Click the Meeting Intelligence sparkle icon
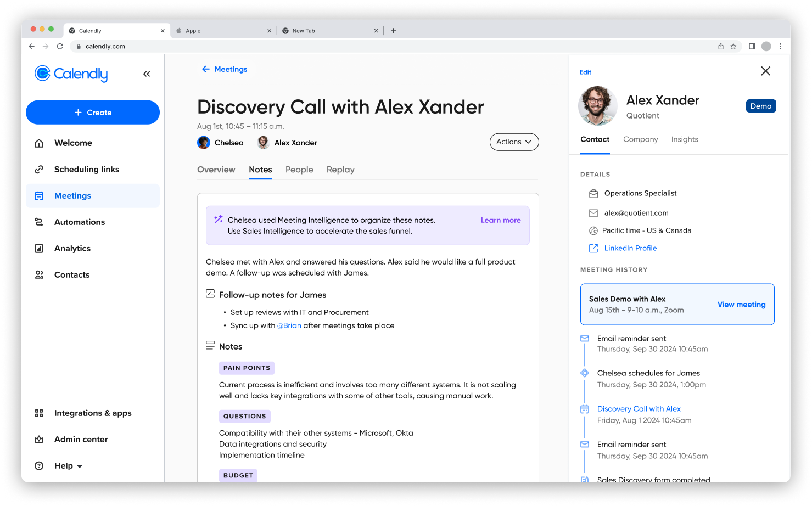This screenshot has height=506, width=812. (x=219, y=219)
